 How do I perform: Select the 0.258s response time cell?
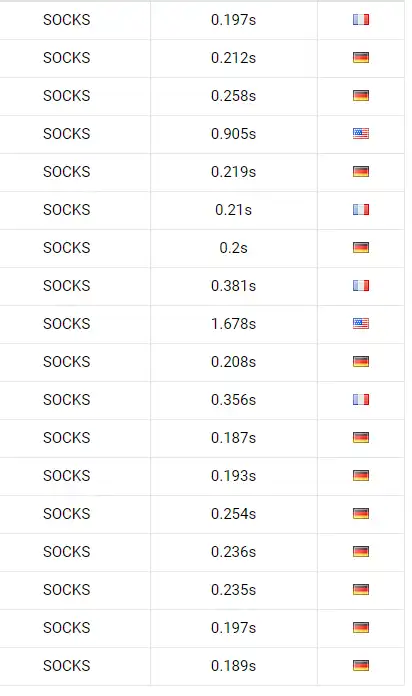point(234,96)
